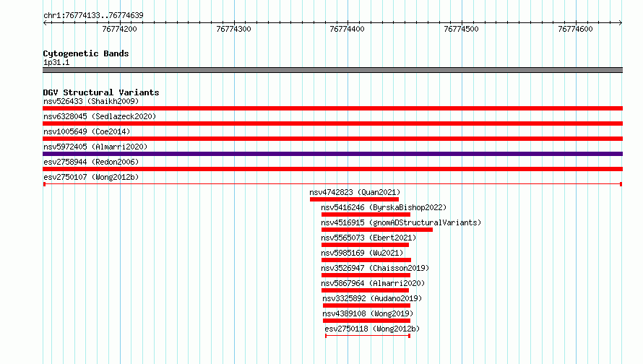The height and width of the screenshot is (364, 643).
Task: Open variant nsv4516915 (gnomADStructuralVariants) label
Action: coord(401,222)
